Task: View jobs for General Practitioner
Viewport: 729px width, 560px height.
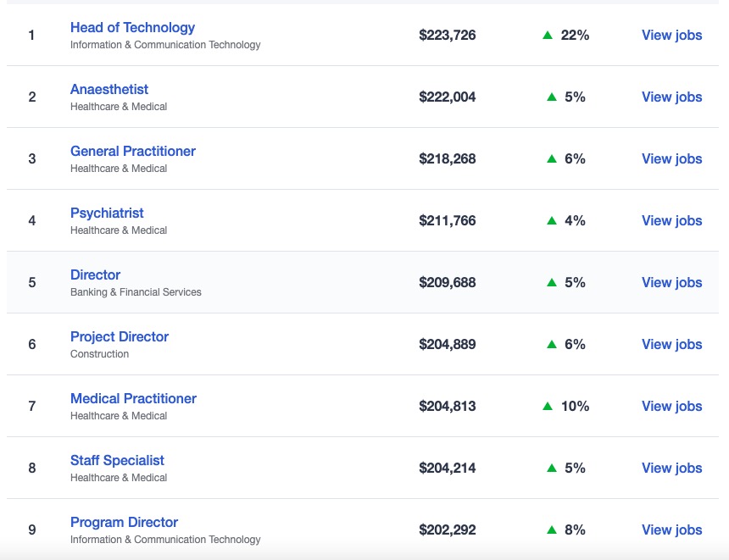Action: 672,158
